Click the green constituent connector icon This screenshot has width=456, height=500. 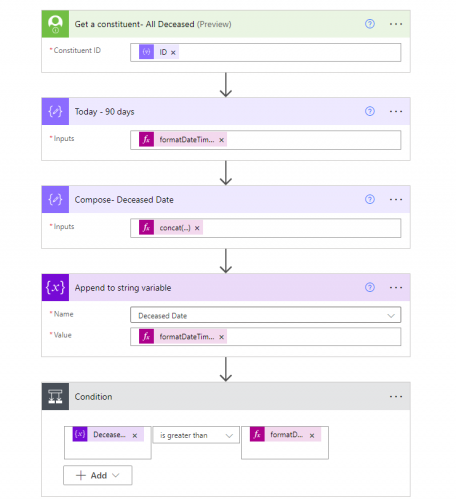click(x=55, y=24)
